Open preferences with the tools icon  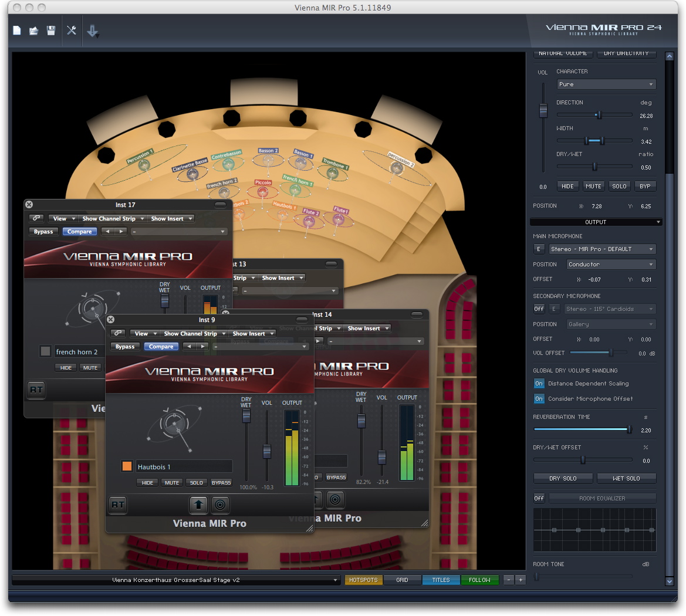(72, 30)
